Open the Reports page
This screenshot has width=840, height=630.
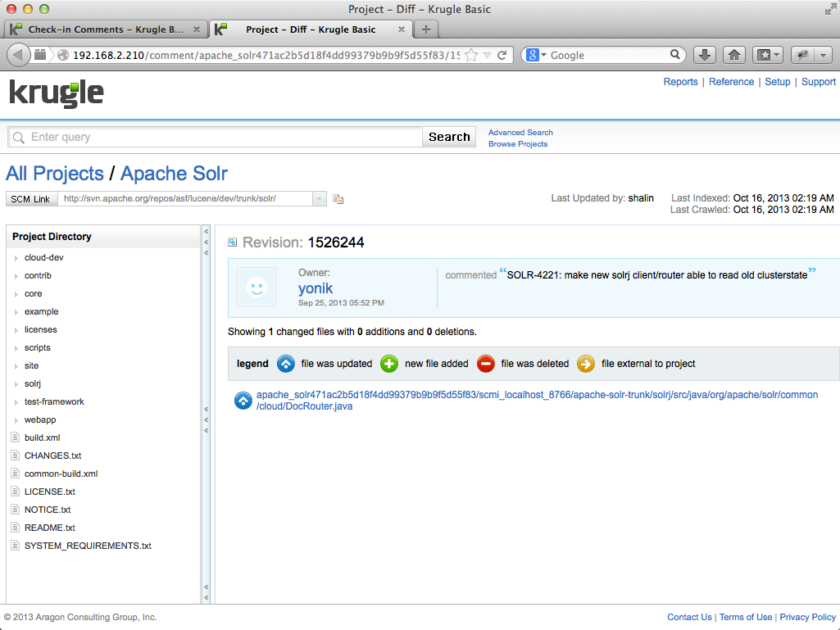680,81
